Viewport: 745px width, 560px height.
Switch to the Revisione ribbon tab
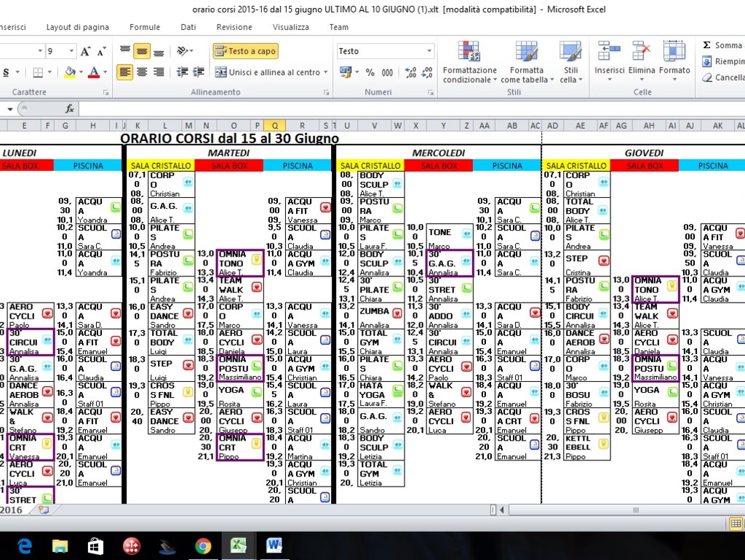234,27
